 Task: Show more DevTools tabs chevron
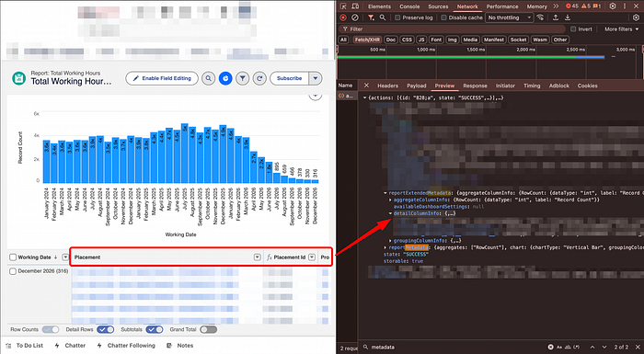[x=556, y=6]
